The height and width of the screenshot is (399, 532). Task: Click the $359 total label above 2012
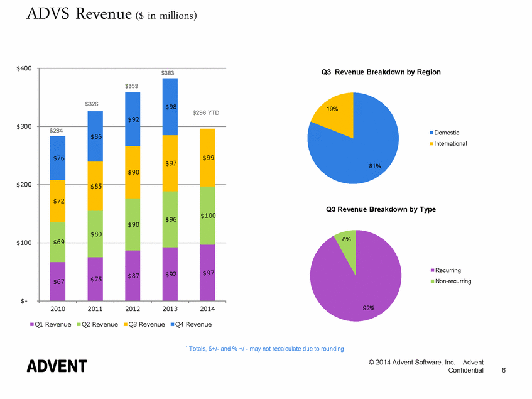pos(132,86)
